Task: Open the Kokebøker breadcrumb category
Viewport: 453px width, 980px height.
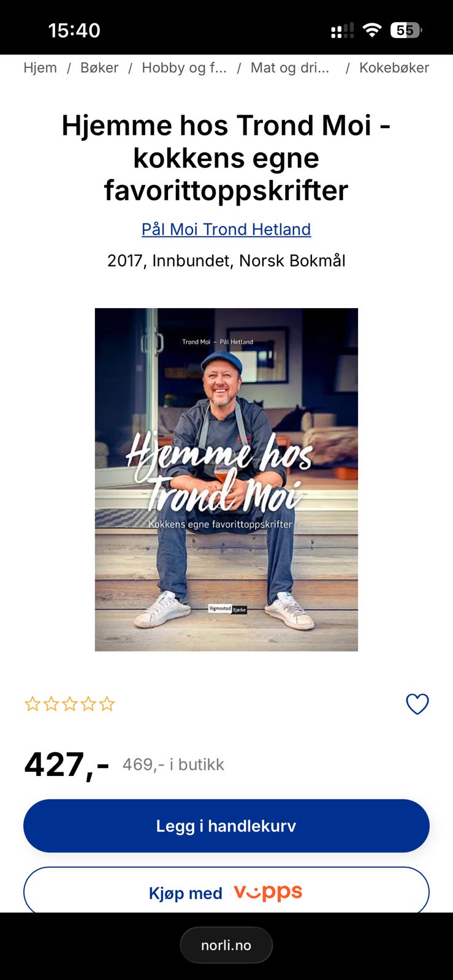Action: coord(394,68)
